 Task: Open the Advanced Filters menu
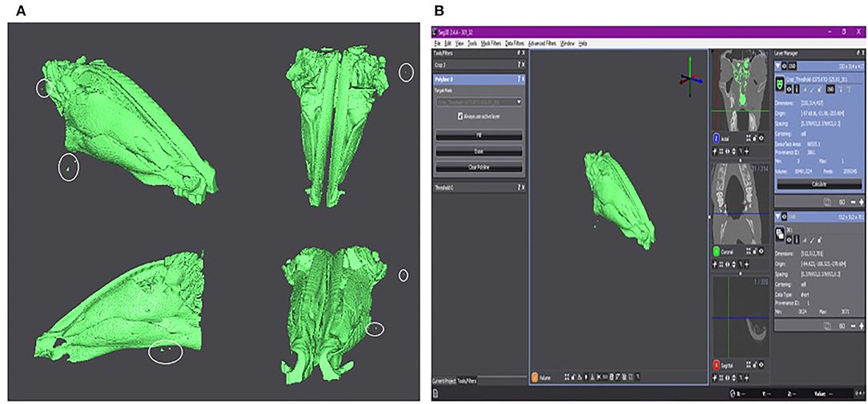coord(542,43)
